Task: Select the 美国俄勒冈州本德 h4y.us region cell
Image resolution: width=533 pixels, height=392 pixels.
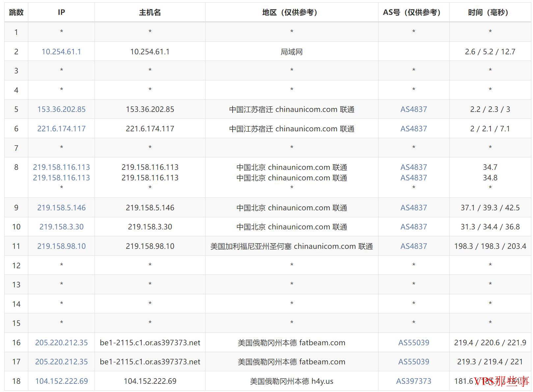Action: coord(292,381)
